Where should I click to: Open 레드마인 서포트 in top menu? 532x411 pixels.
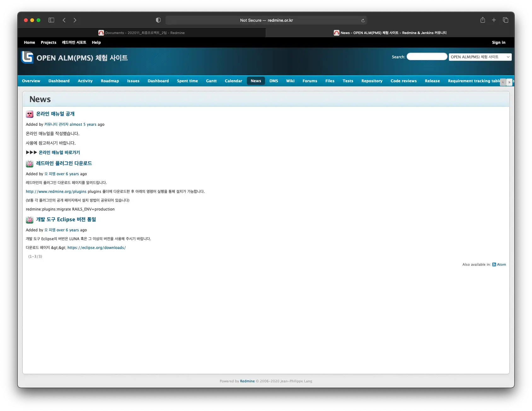point(74,43)
